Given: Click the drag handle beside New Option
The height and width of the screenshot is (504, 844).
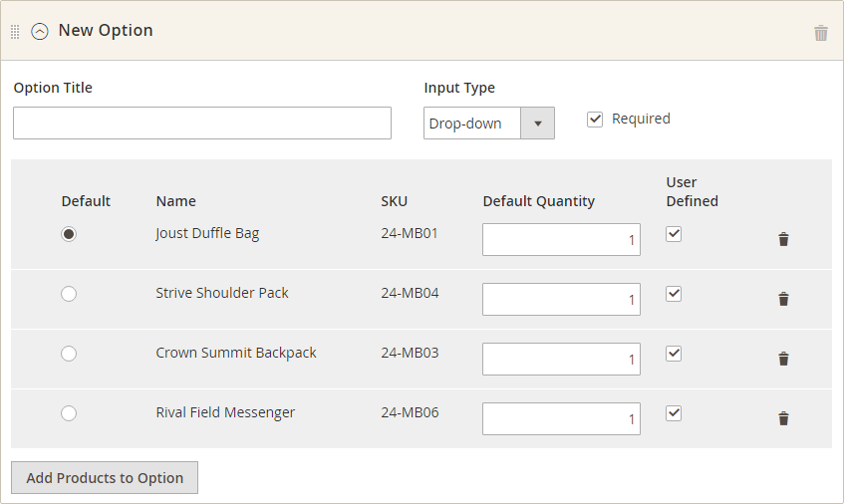Looking at the screenshot, I should pyautogui.click(x=15, y=32).
